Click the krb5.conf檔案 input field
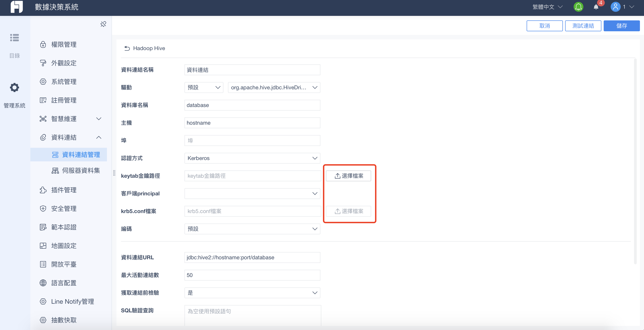This screenshot has height=330, width=644. pos(253,211)
